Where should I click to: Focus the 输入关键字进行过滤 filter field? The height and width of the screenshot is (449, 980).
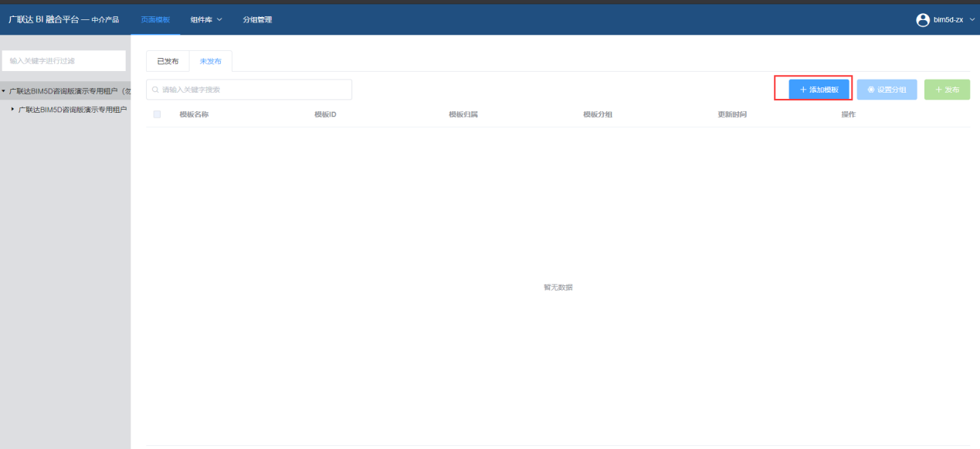click(x=63, y=60)
